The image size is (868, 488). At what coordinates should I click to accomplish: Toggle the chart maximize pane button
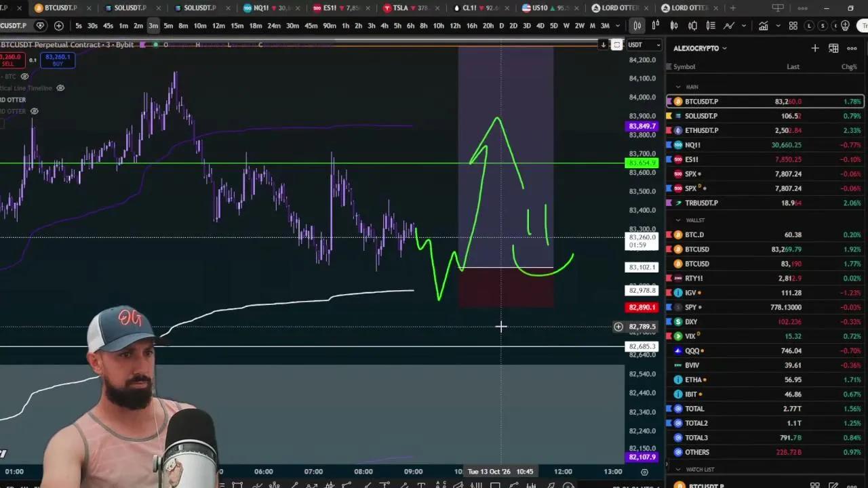[616, 45]
